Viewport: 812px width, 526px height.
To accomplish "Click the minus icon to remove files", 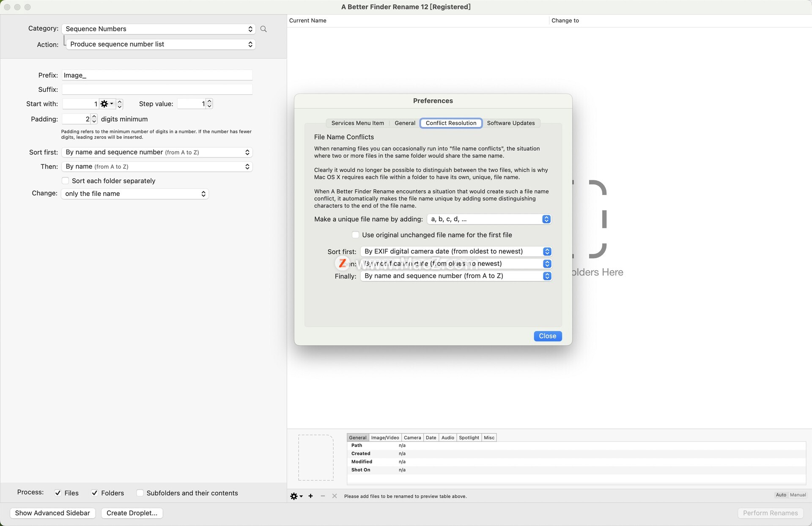I will 323,496.
